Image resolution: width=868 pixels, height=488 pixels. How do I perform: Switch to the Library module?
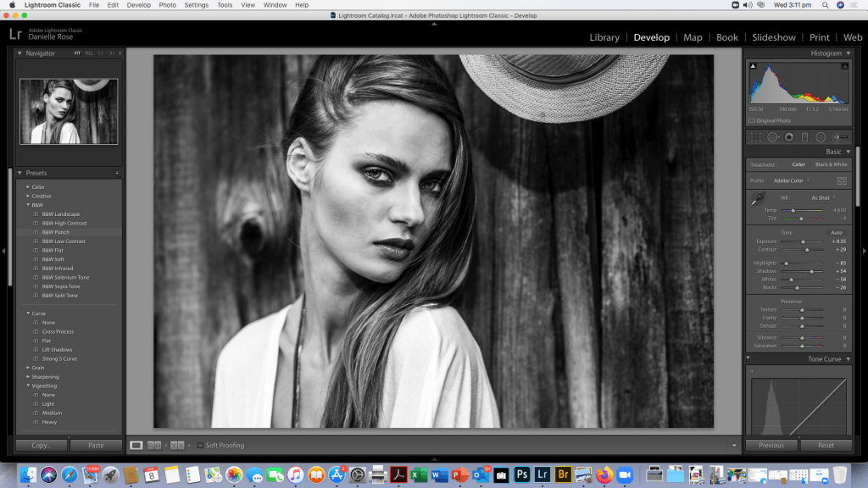[604, 37]
